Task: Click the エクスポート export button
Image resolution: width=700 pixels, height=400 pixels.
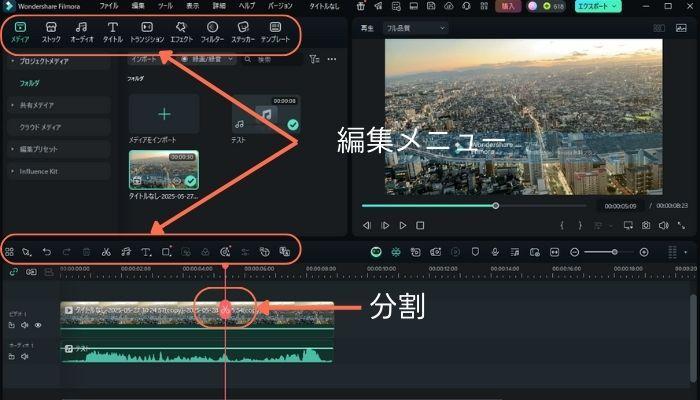Action: coord(598,6)
